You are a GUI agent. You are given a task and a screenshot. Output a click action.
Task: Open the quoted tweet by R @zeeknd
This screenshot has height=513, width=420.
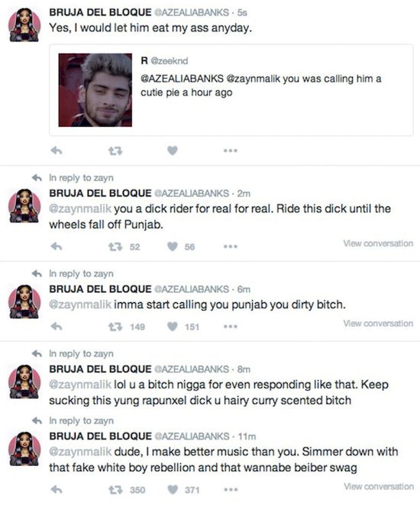click(231, 90)
